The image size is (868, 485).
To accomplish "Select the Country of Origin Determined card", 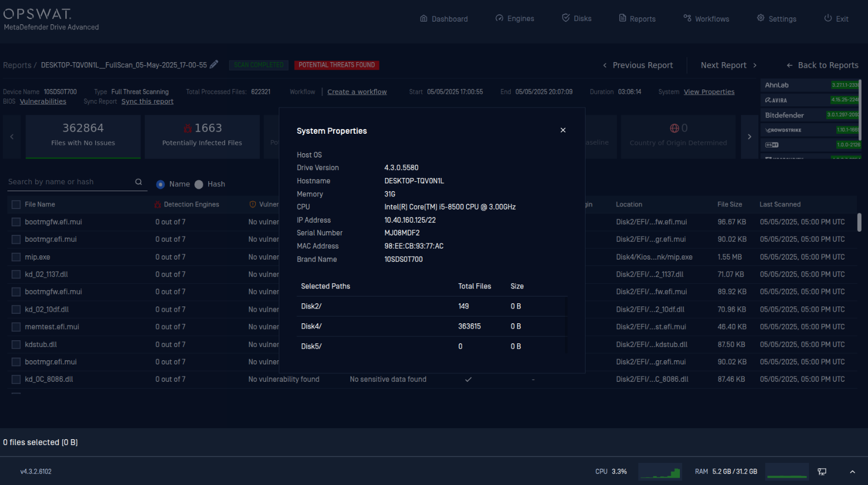I will click(678, 136).
